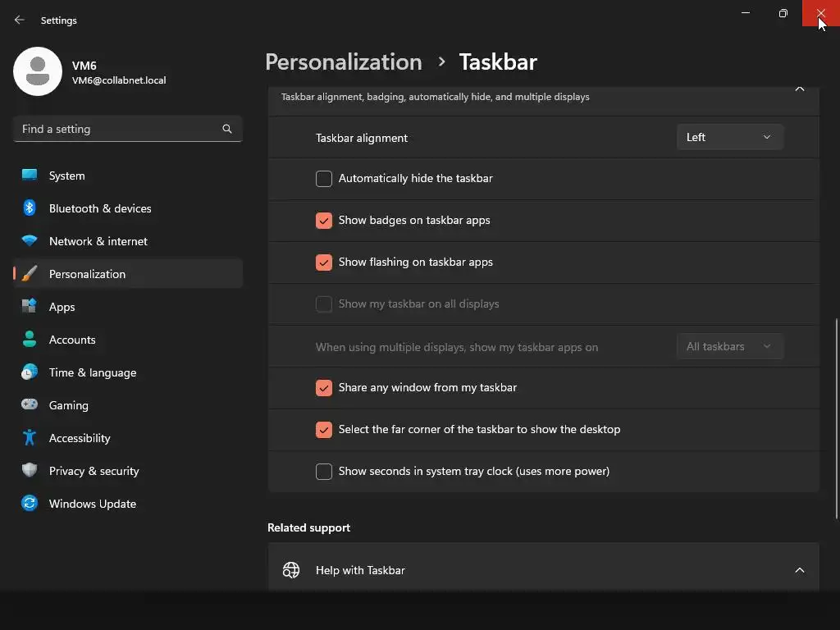This screenshot has width=840, height=630.
Task: Click the Bluetooth & devices icon
Action: tap(30, 208)
